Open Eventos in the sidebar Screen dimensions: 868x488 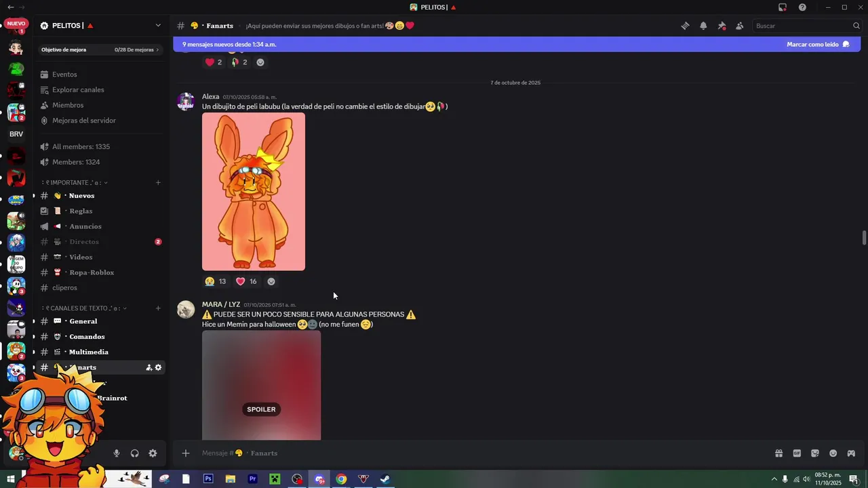point(100,75)
